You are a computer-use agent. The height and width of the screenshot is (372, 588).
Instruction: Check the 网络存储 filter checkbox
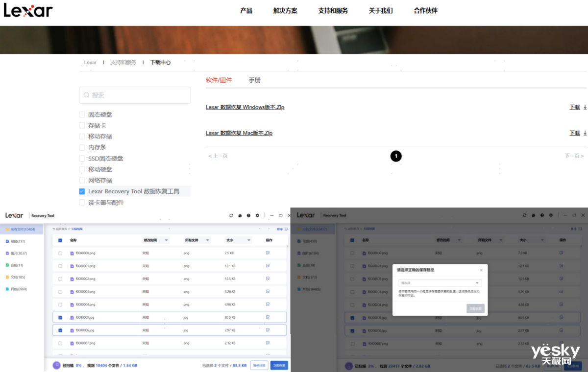coord(82,181)
